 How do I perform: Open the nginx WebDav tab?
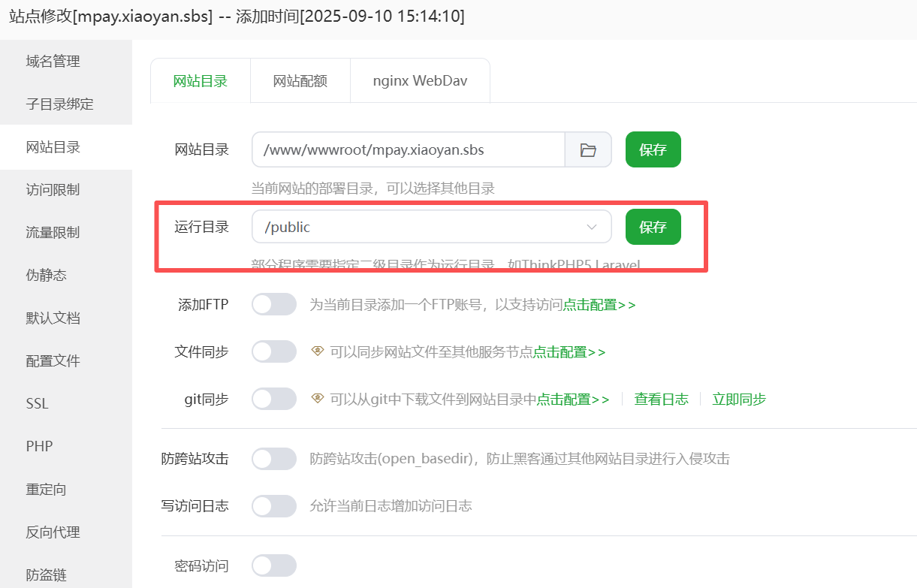pos(420,81)
